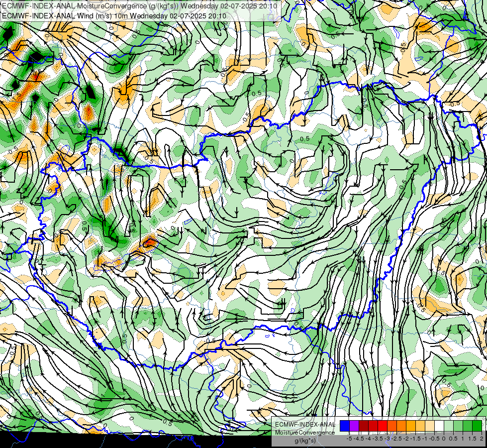Click the Wind (m/s) 10m title line
The image size is (487, 448).
(x=114, y=16)
